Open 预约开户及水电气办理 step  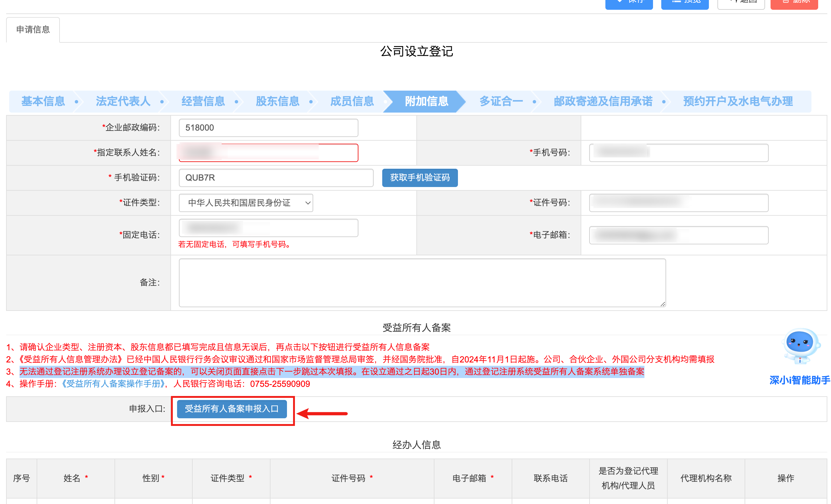click(738, 101)
